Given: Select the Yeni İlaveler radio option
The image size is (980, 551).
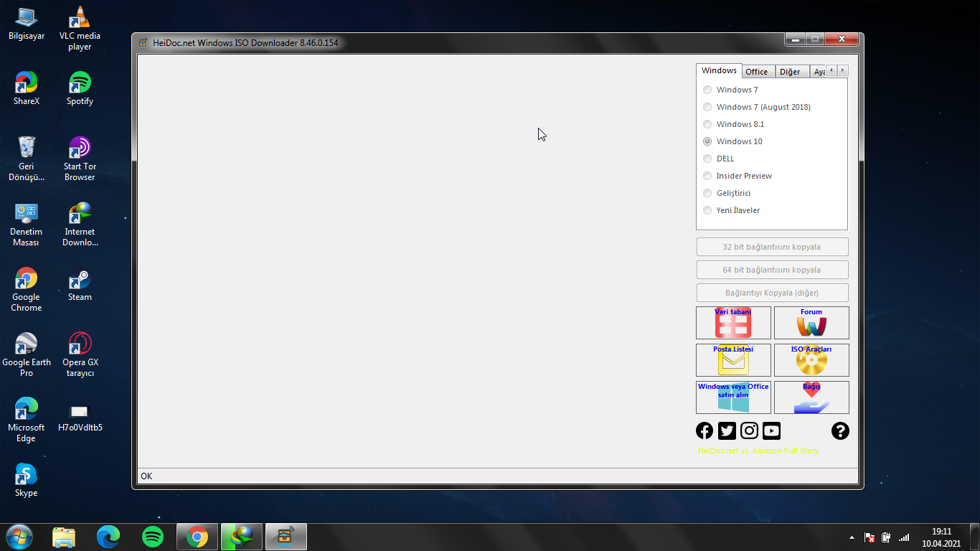Looking at the screenshot, I should click(x=707, y=210).
